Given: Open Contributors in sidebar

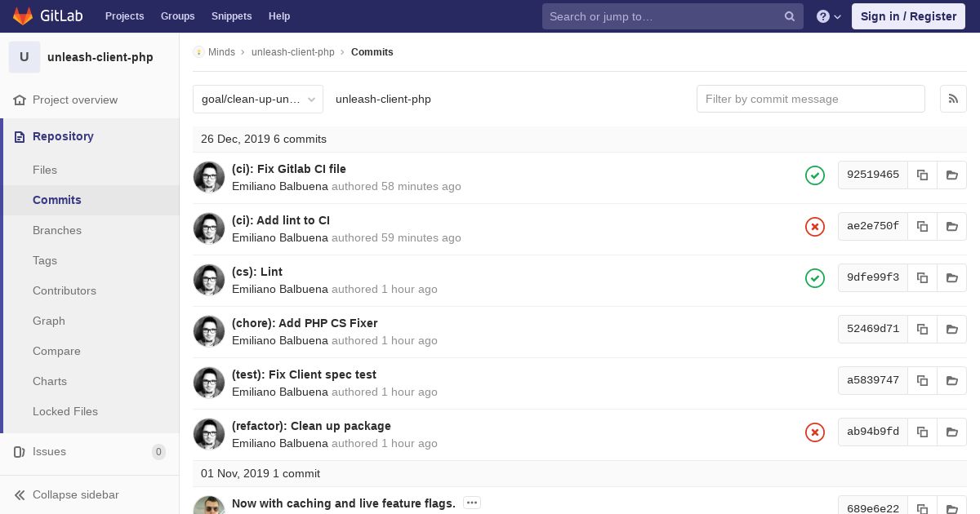Looking at the screenshot, I should [x=65, y=290].
